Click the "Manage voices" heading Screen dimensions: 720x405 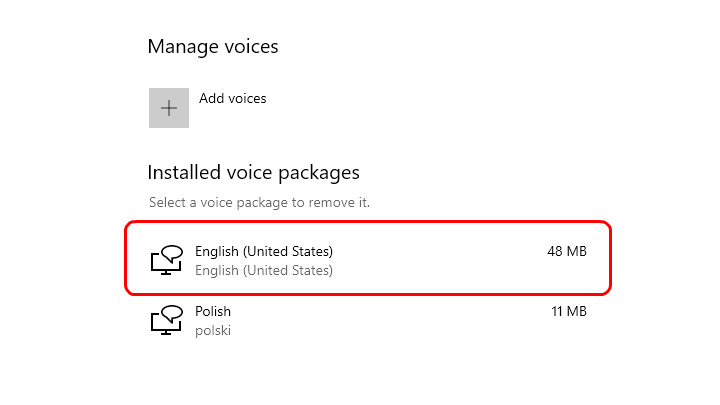(213, 46)
